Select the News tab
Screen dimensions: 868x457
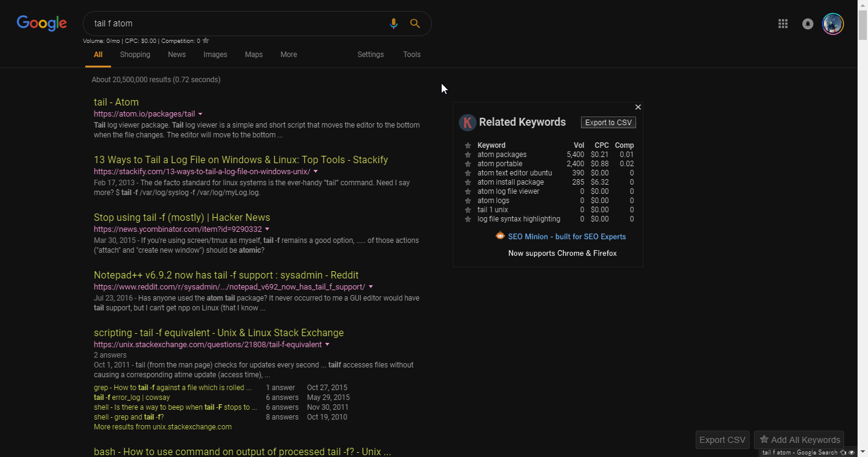(x=177, y=55)
